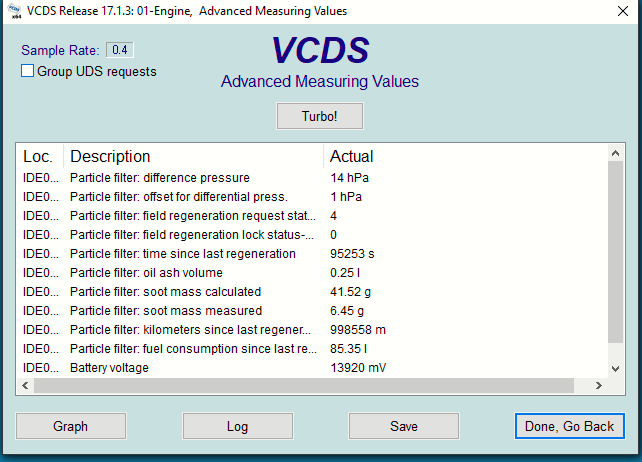Select 'Particle filter: oil ash volume' row
This screenshot has width=642, height=462.
coord(313,273)
